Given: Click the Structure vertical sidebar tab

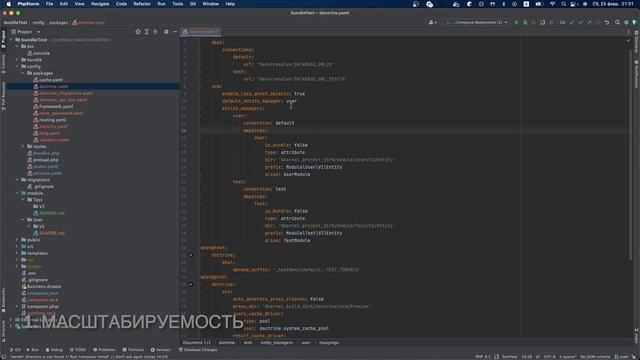Looking at the screenshot, I should click(x=3, y=331).
